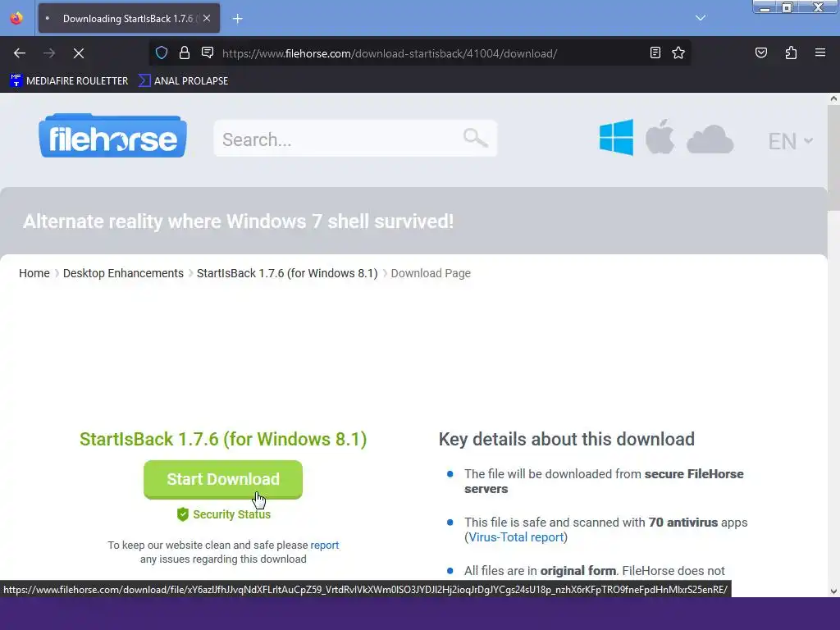Open Save to Pocket icon
This screenshot has height=630, width=840.
click(x=761, y=52)
